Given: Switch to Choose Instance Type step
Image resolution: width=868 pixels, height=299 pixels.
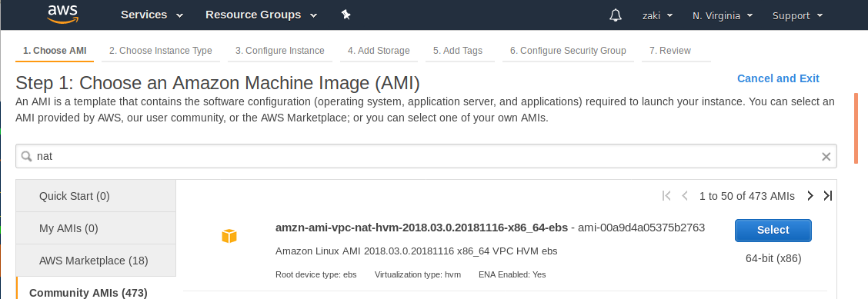Looking at the screenshot, I should pos(161,51).
